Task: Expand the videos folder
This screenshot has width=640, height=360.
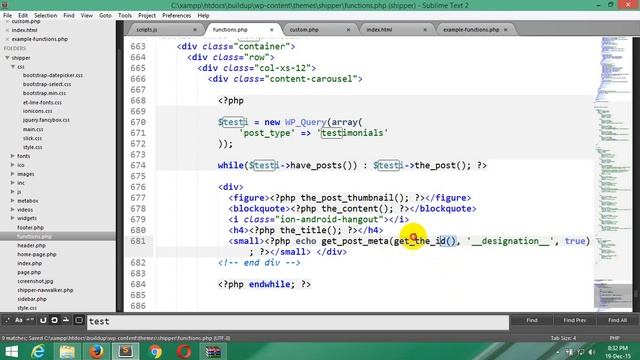Action: 13,209
